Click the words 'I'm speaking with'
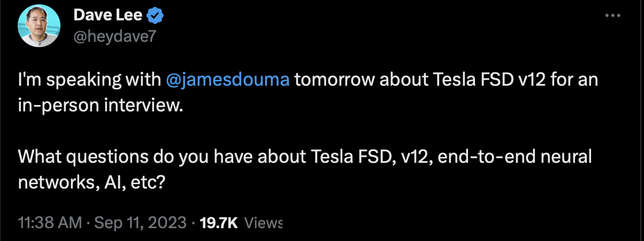The image size is (644, 241). (90, 81)
